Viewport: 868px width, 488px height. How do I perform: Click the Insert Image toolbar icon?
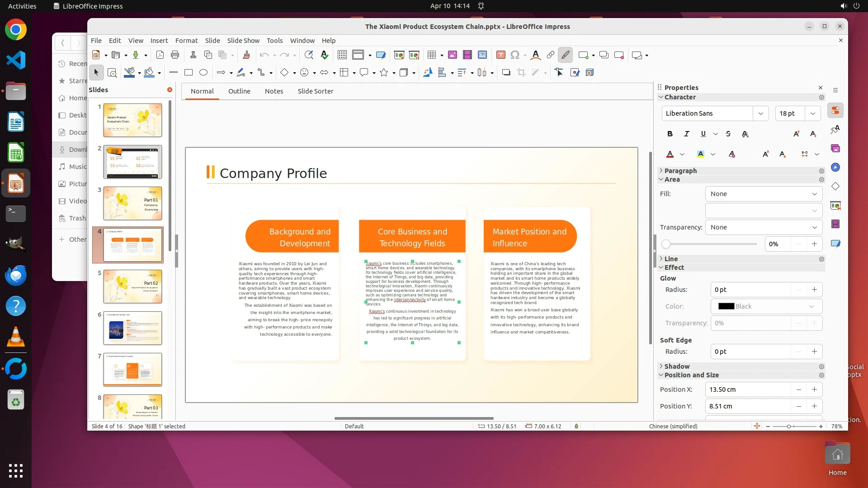pos(452,55)
